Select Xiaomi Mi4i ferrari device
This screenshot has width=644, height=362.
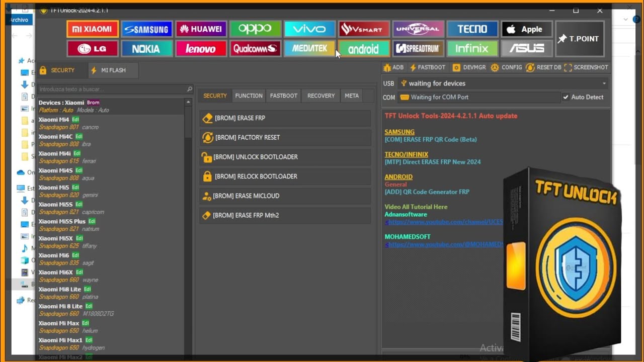point(111,157)
